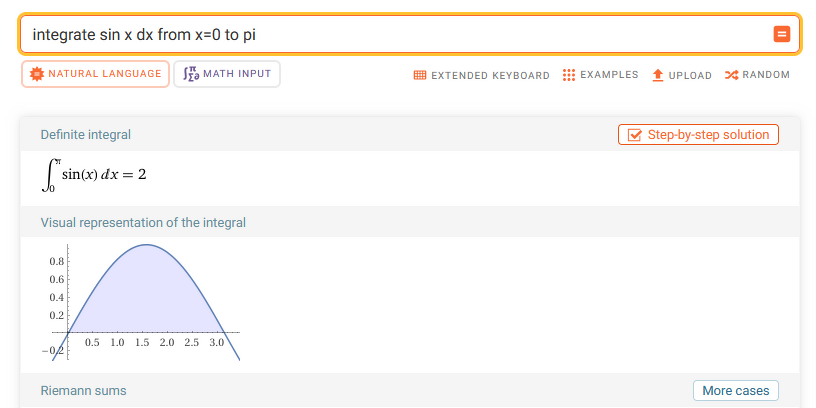Switch to Natural Language input mode
This screenshot has height=408, width=816.
[x=96, y=74]
